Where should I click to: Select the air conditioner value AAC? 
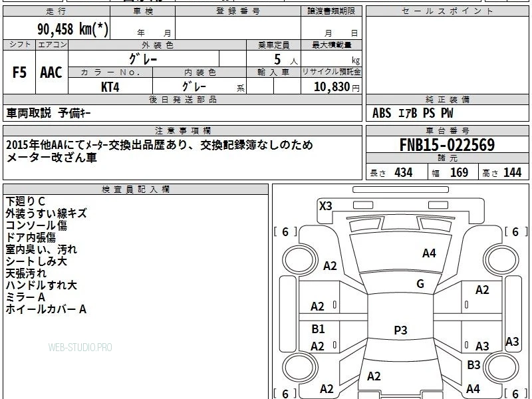(51, 72)
